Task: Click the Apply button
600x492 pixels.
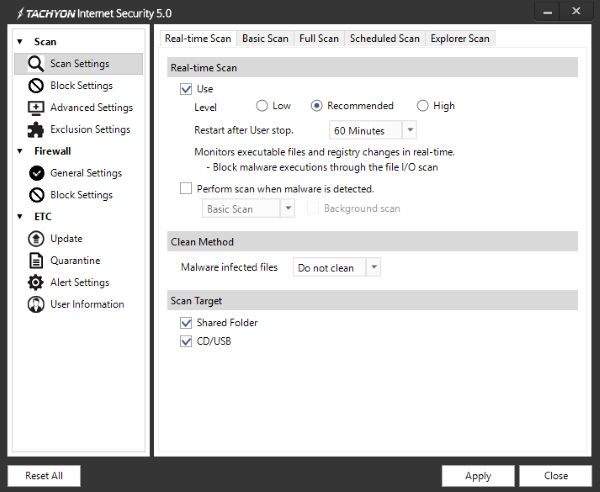Action: 478,476
